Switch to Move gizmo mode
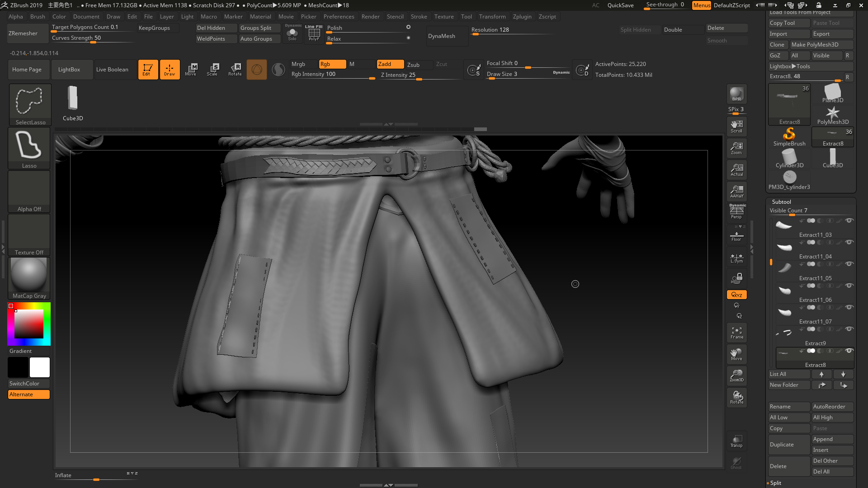 (x=191, y=70)
